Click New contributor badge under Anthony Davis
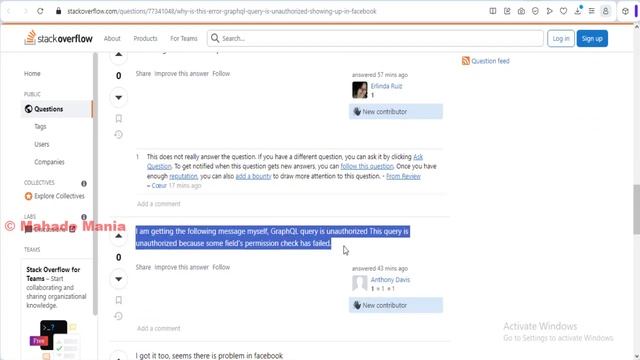The image size is (640, 360). tap(396, 305)
